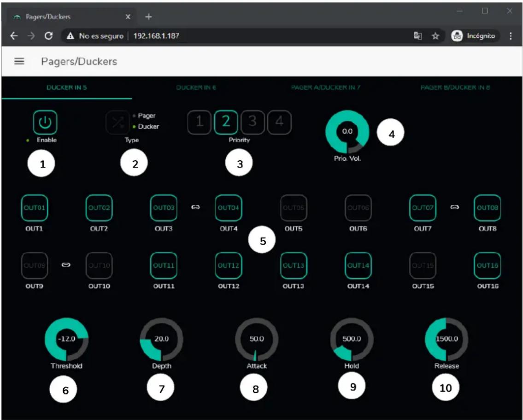Image resolution: width=523 pixels, height=420 pixels.
Task: Enable output OUT06
Action: 358,208
